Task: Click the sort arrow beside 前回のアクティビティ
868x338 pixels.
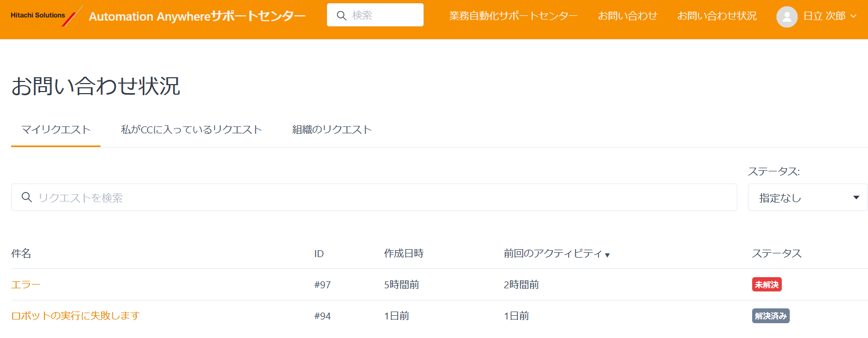Action: tap(607, 255)
